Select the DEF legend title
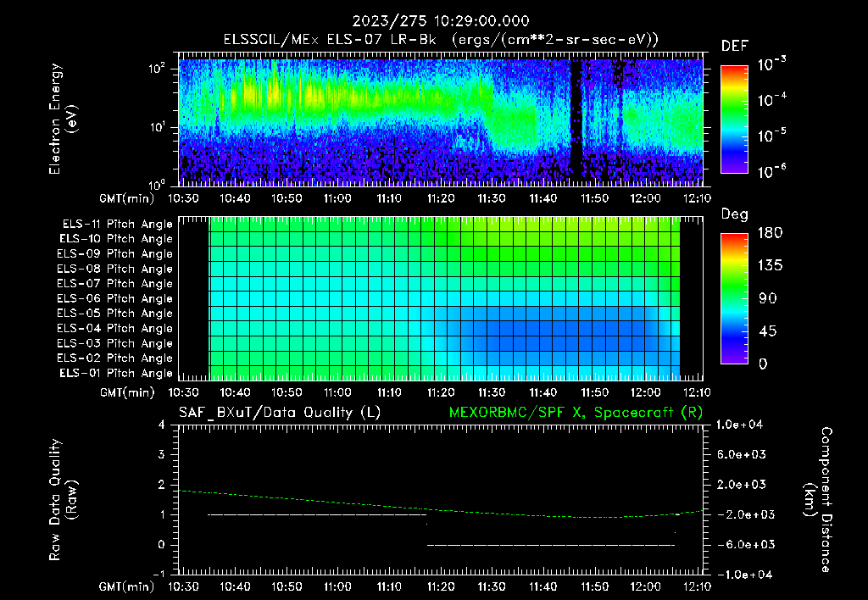Screen dimensions: 868x600 coord(735,46)
